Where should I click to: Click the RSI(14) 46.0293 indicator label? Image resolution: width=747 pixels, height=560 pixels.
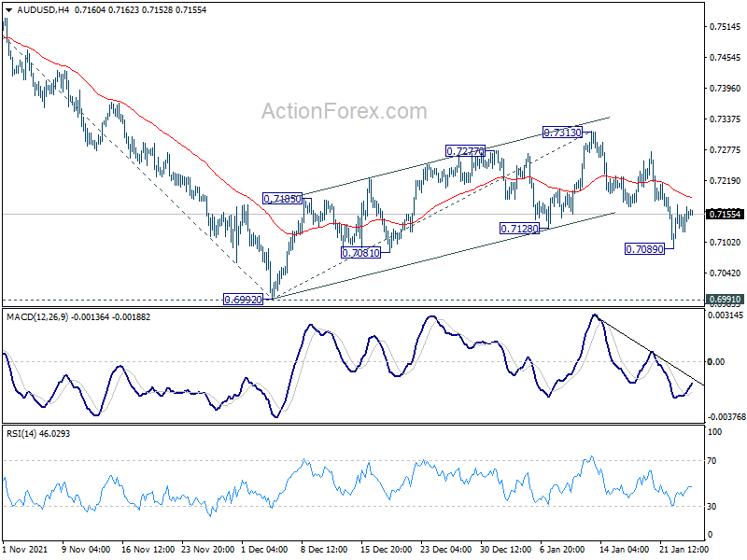(38, 433)
